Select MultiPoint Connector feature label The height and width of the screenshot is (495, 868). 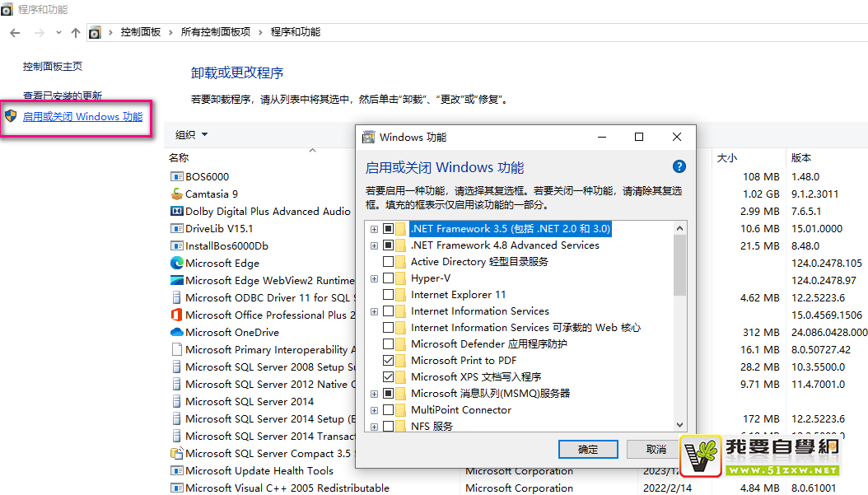[x=461, y=409]
